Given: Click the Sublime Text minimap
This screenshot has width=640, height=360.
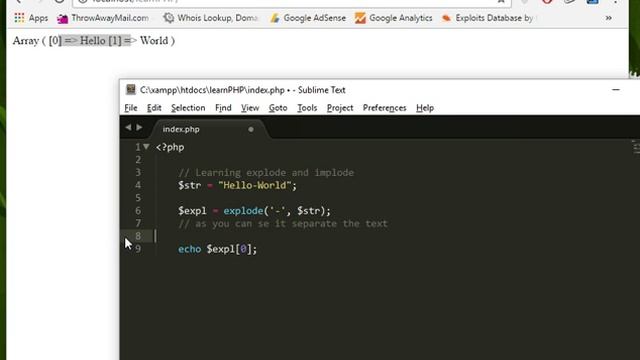Looking at the screenshot, I should (636, 147).
